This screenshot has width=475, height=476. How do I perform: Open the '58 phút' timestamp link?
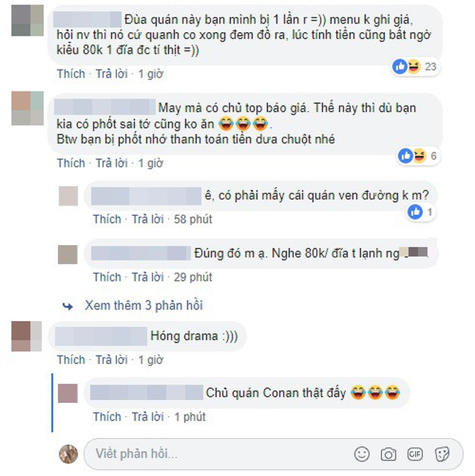point(193,219)
